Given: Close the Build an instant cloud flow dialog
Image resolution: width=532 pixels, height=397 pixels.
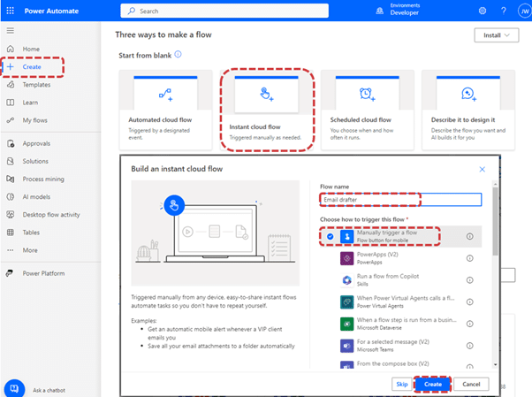Looking at the screenshot, I should click(482, 169).
